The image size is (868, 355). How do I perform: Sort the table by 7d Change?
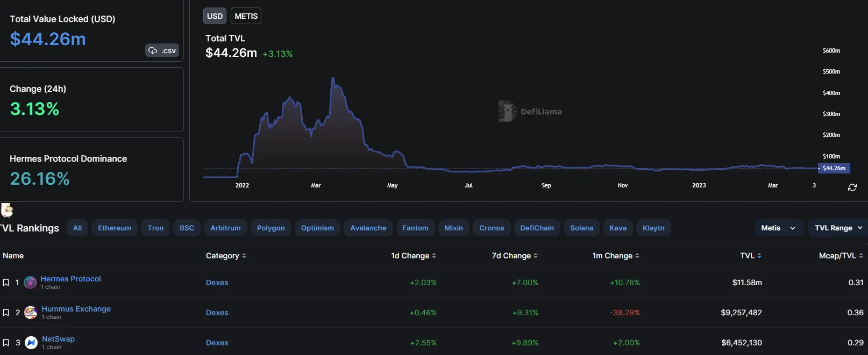coord(515,256)
